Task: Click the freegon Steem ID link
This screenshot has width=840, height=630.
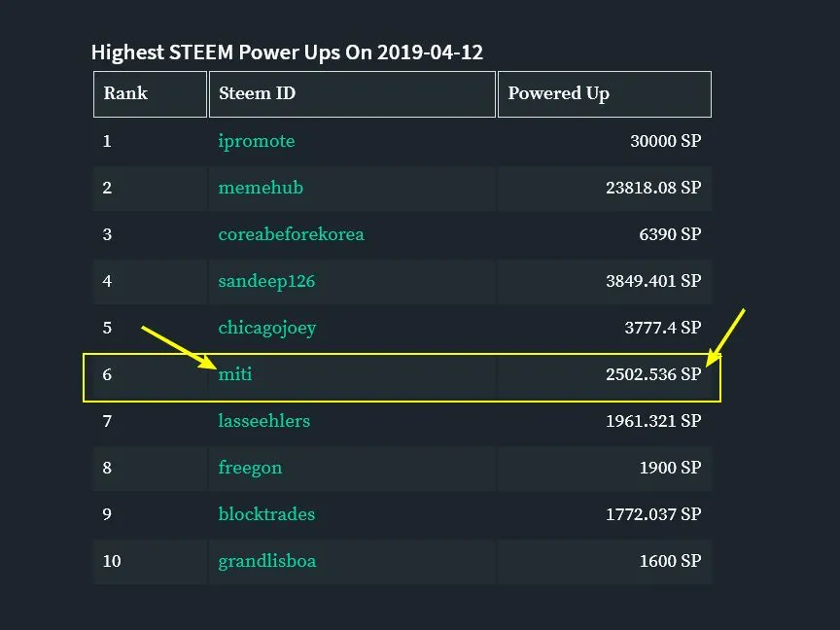Action: point(250,468)
